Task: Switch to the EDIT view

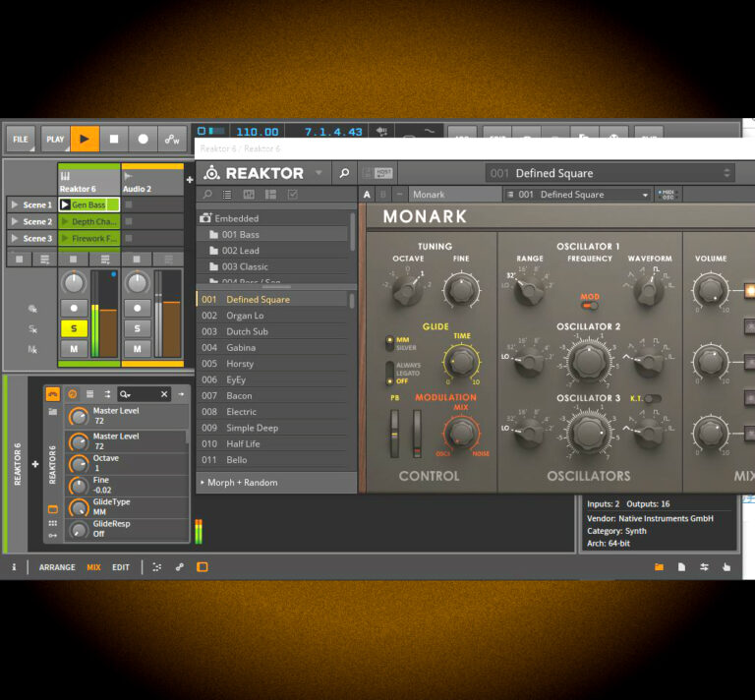Action: tap(121, 567)
